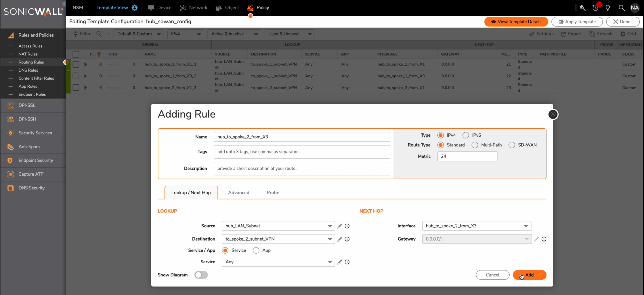Click the Template View gear icon
This screenshot has height=295, width=644.
[135, 8]
